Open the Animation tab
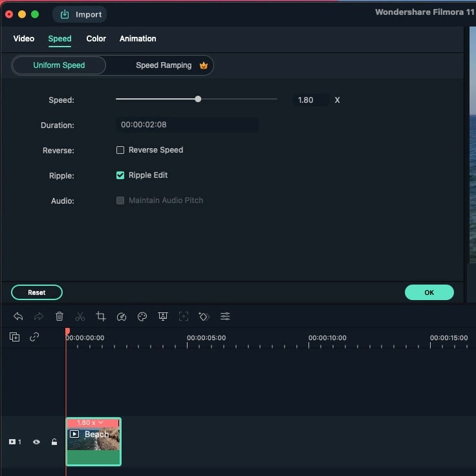The width and height of the screenshot is (476, 476). [138, 39]
